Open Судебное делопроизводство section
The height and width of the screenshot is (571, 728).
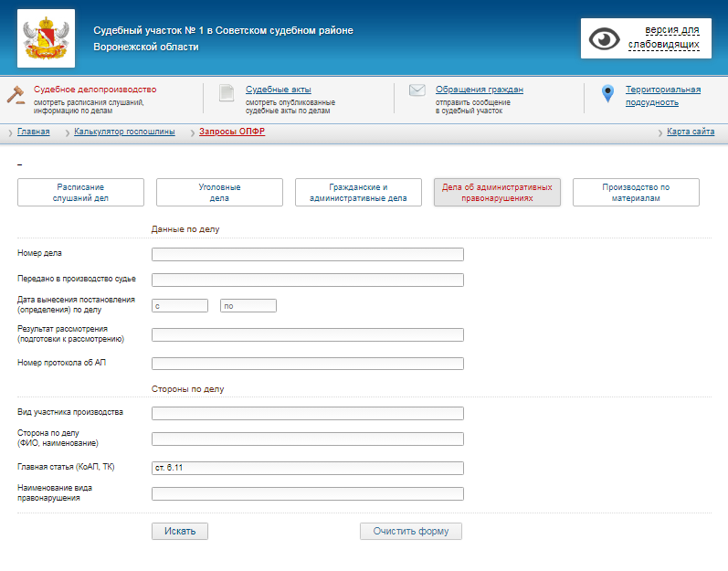coord(95,90)
